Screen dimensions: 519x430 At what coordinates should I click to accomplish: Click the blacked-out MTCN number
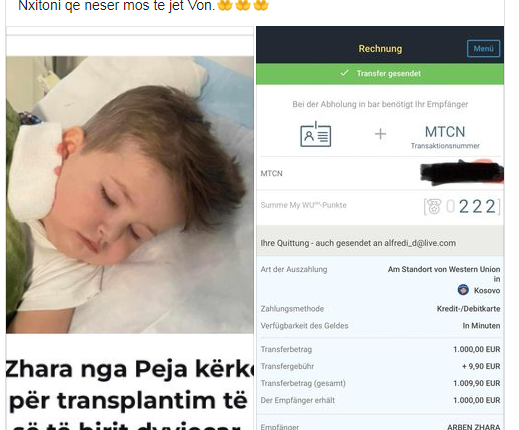point(462,172)
